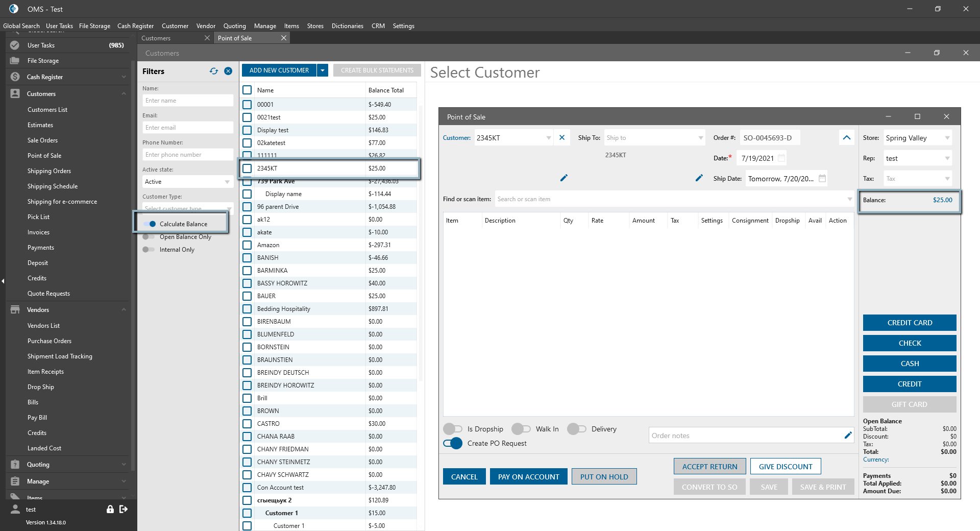This screenshot has width=980, height=531.
Task: Click the Ship Date calendar icon
Action: pyautogui.click(x=822, y=179)
